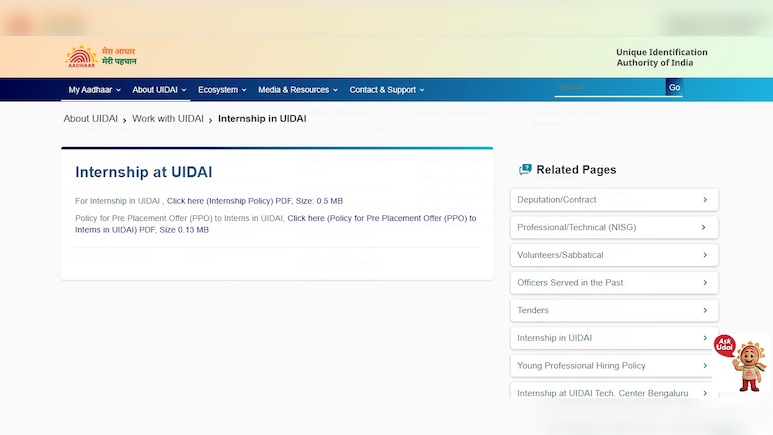
Task: Click the Internship in UIDAI breadcrumb text
Action: coord(262,119)
